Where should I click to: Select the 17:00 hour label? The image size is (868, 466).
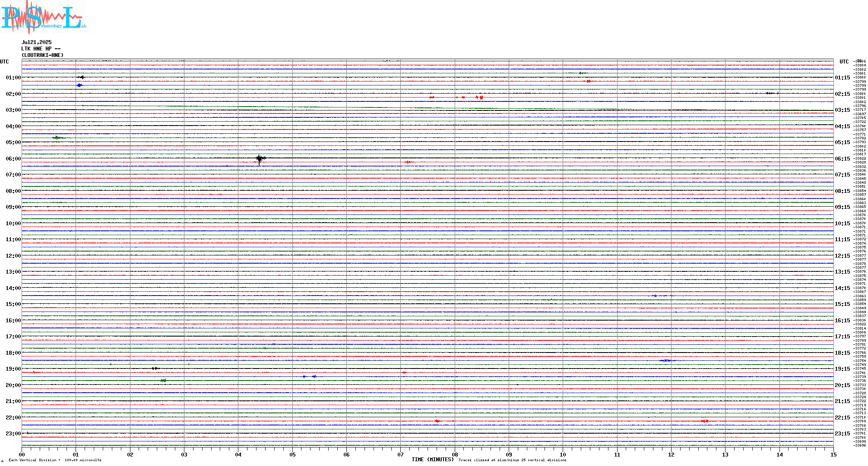click(x=13, y=337)
